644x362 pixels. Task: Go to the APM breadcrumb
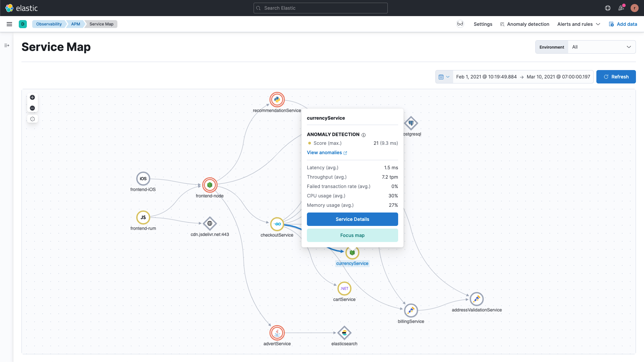coord(75,24)
